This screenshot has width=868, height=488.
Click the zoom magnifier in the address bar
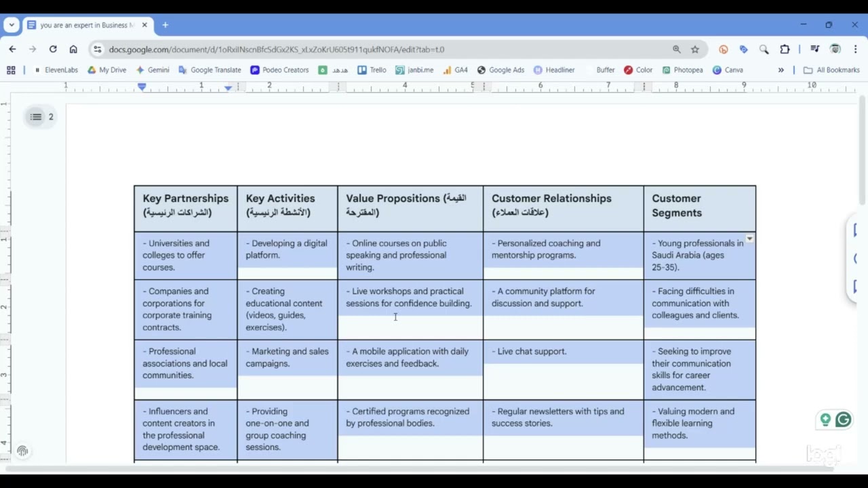pos(676,49)
